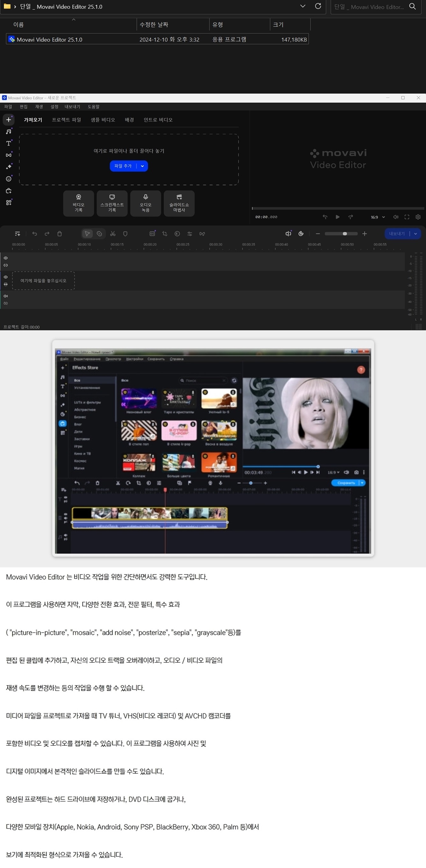Switch to the 인트로 비디오 tab
This screenshot has width=426, height=868.
(158, 120)
